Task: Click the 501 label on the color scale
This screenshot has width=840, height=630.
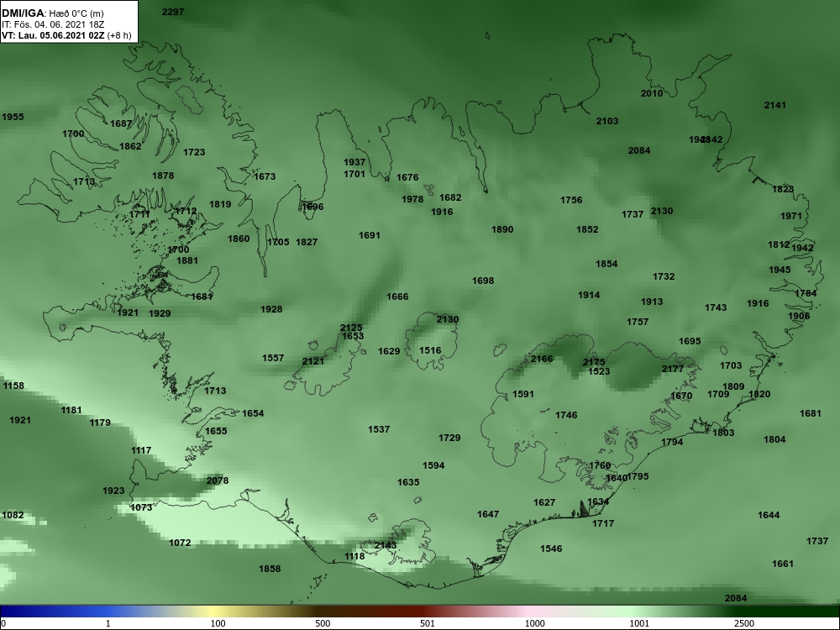Action: 429,623
